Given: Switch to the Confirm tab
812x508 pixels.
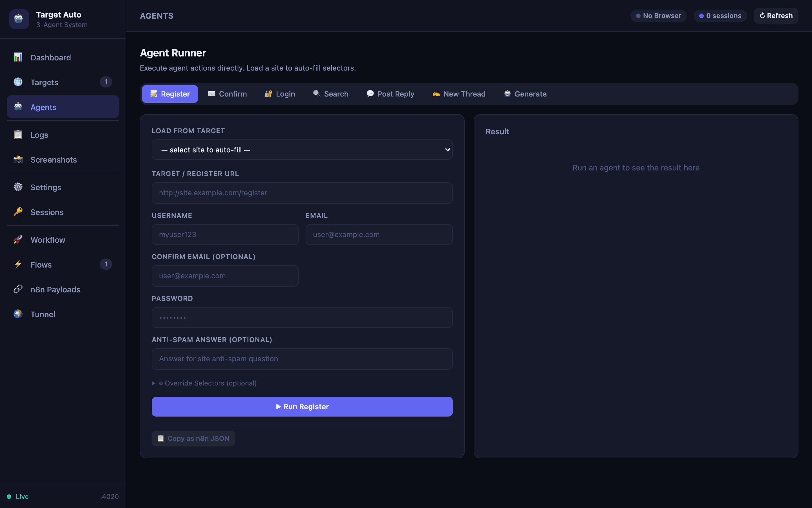Looking at the screenshot, I should pos(227,94).
